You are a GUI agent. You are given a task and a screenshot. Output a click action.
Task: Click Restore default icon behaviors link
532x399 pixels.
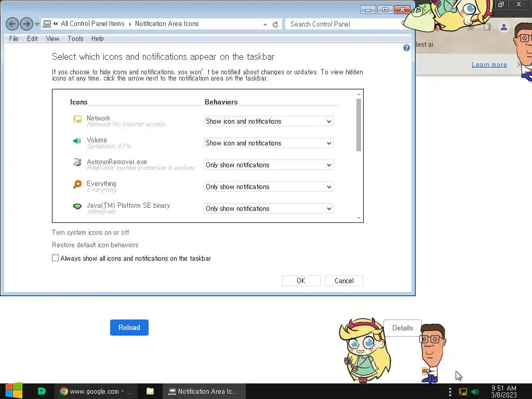click(x=95, y=245)
